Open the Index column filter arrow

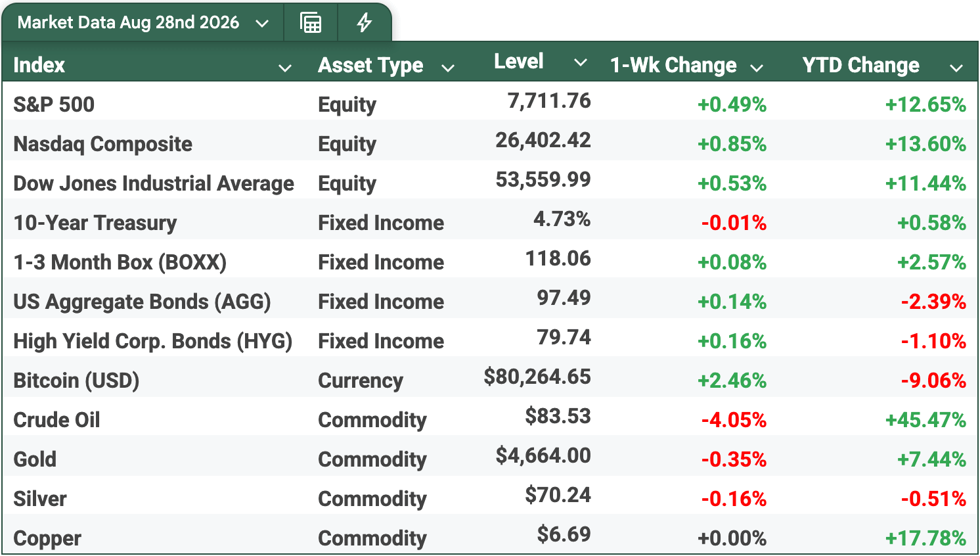pos(285,68)
